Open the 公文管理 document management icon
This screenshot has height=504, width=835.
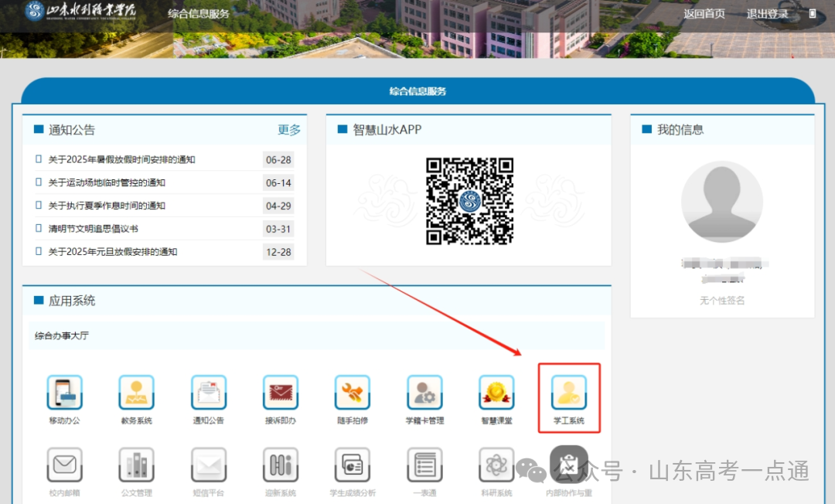136,465
